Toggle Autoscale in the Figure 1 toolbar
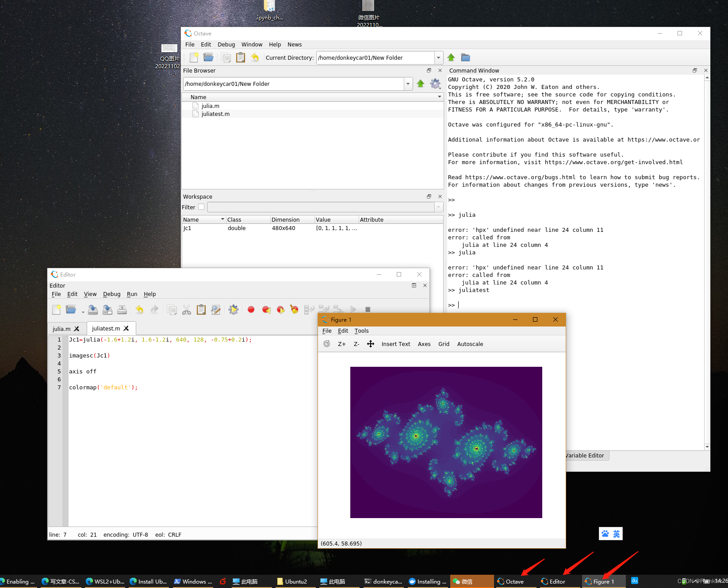Image resolution: width=728 pixels, height=588 pixels. tap(470, 344)
